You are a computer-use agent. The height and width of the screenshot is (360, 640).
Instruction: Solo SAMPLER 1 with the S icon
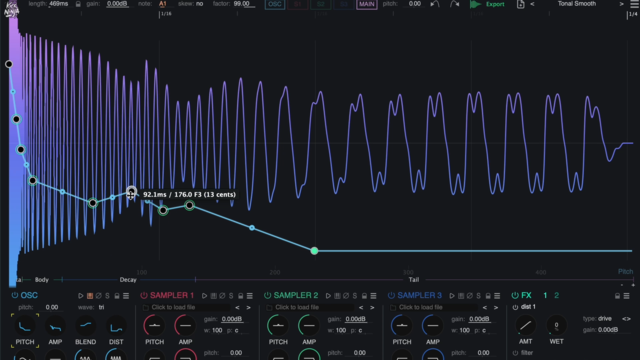point(231,296)
